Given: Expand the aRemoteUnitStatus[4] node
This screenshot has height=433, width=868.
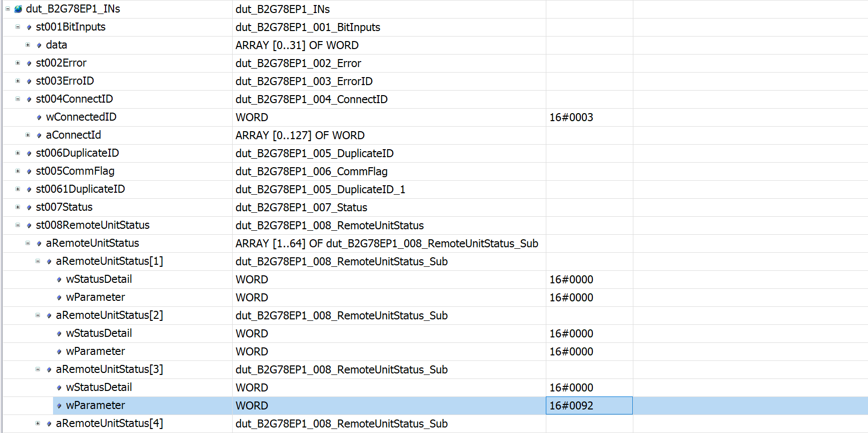Looking at the screenshot, I should point(38,423).
